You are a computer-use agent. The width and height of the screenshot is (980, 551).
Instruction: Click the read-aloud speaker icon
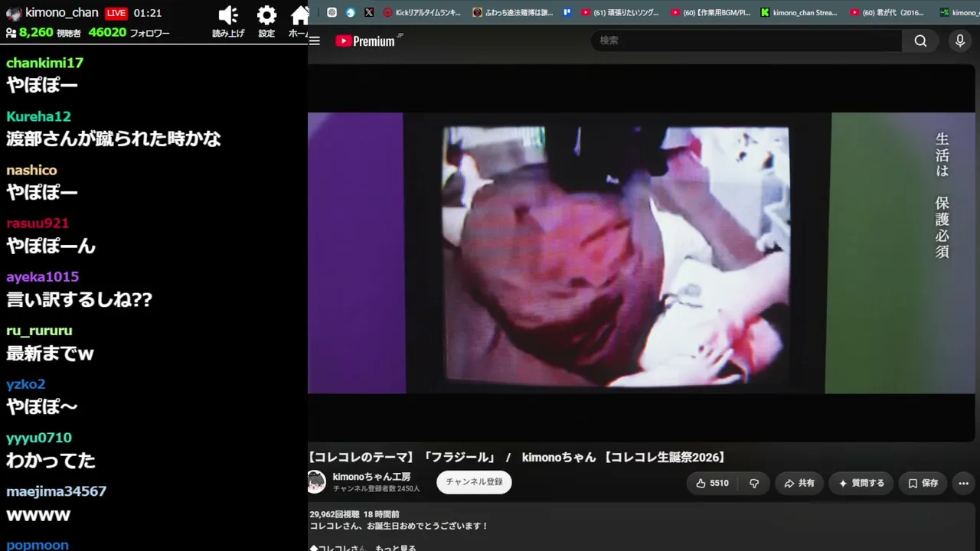tap(228, 15)
